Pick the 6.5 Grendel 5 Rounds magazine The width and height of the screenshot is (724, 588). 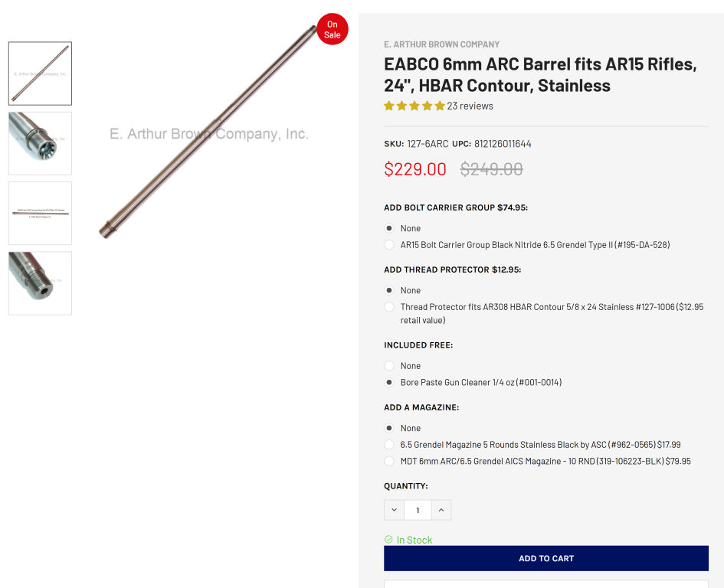[x=389, y=445]
